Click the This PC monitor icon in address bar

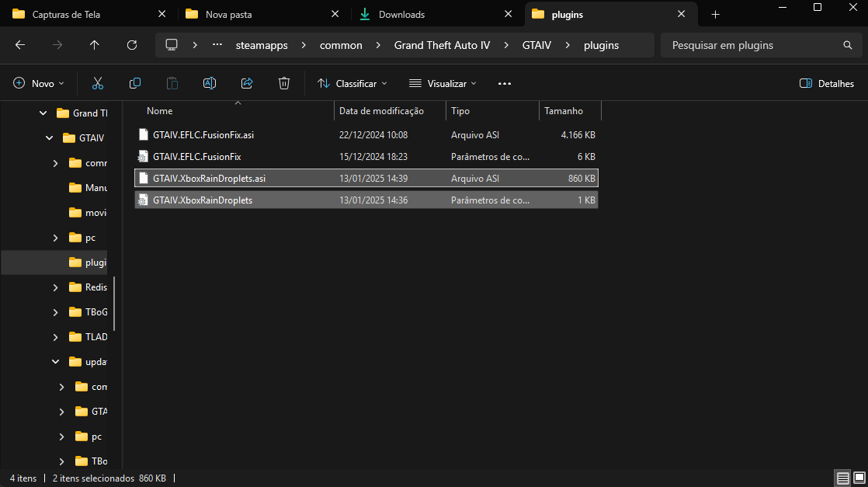(172, 45)
